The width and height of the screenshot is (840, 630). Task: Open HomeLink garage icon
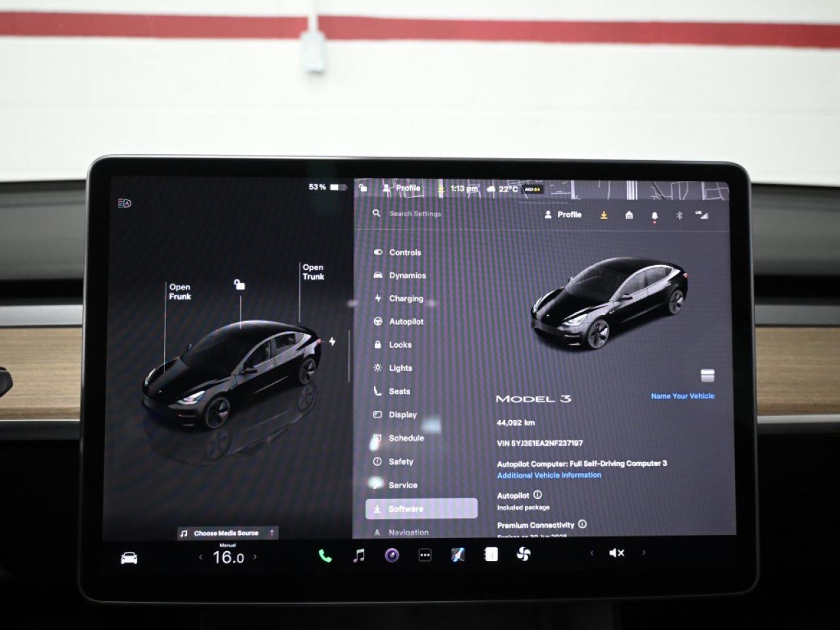tap(629, 215)
